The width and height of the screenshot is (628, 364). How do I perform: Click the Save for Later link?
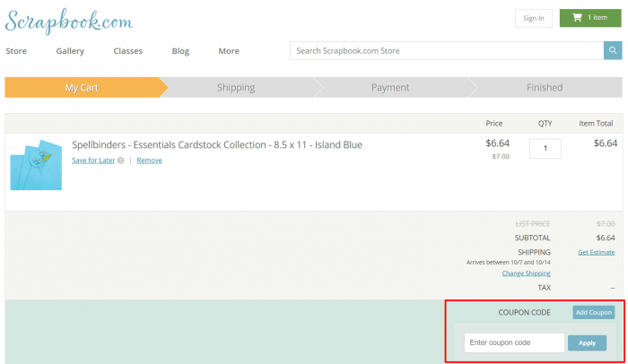click(93, 160)
